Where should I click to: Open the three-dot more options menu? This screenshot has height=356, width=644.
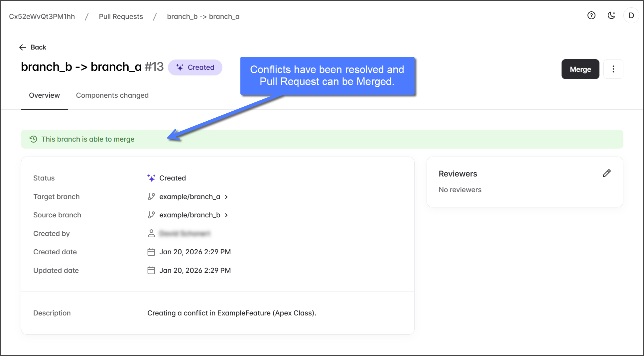tap(613, 69)
